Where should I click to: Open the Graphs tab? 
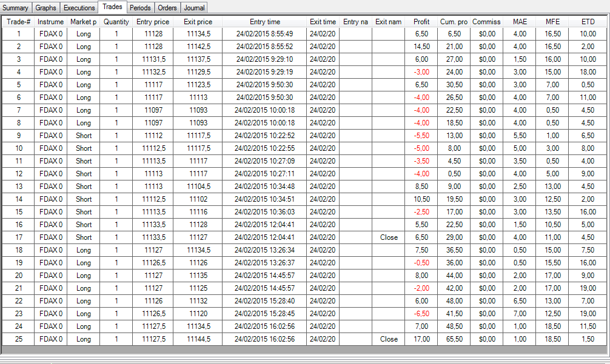click(x=46, y=7)
